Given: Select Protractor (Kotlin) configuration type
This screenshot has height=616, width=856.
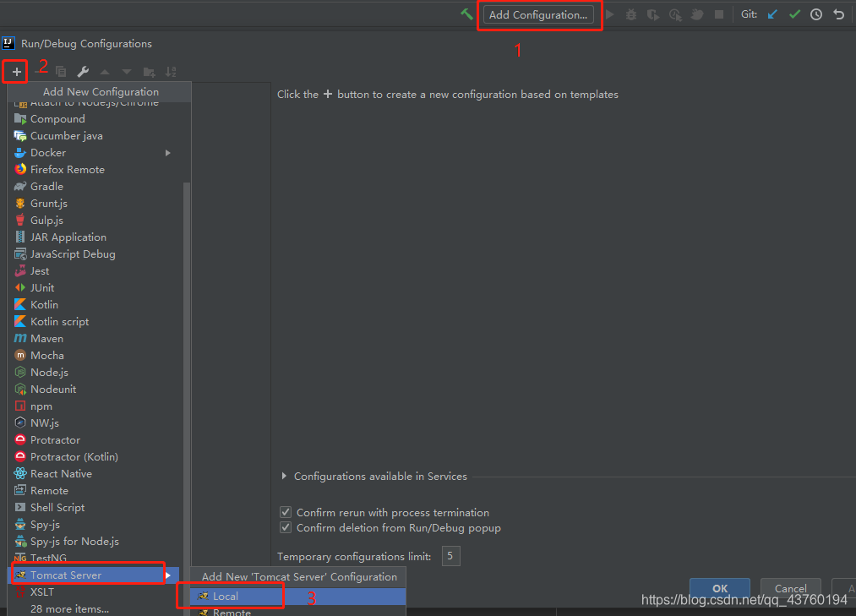Looking at the screenshot, I should (x=92, y=457).
